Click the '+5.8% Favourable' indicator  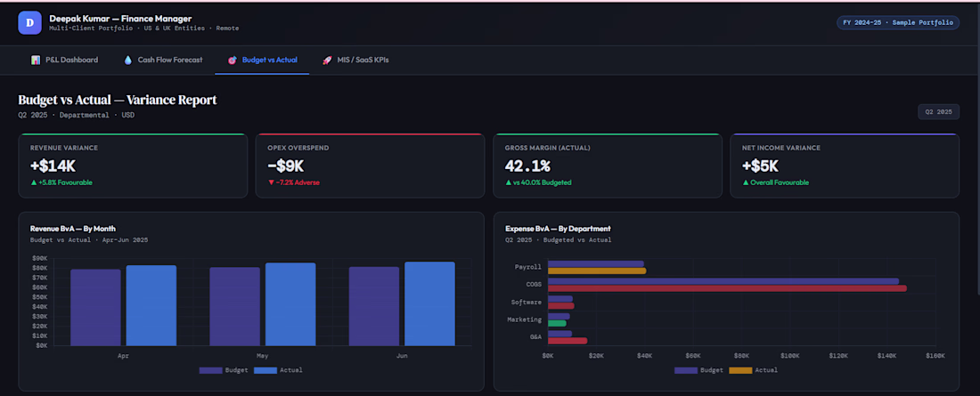[61, 182]
